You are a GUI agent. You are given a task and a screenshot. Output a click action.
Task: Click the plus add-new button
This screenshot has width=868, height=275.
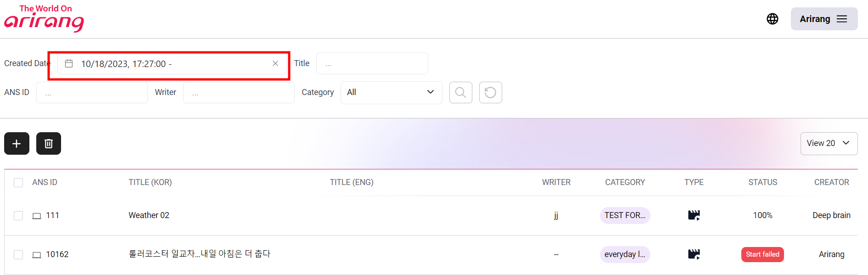pyautogui.click(x=17, y=144)
